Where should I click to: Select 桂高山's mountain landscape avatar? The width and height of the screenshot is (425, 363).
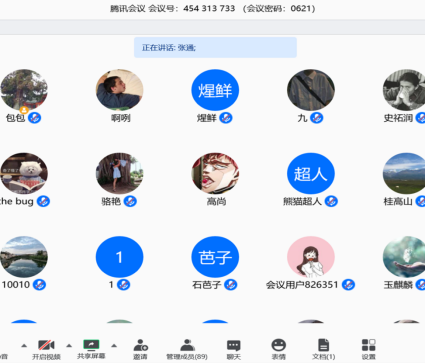tap(404, 173)
